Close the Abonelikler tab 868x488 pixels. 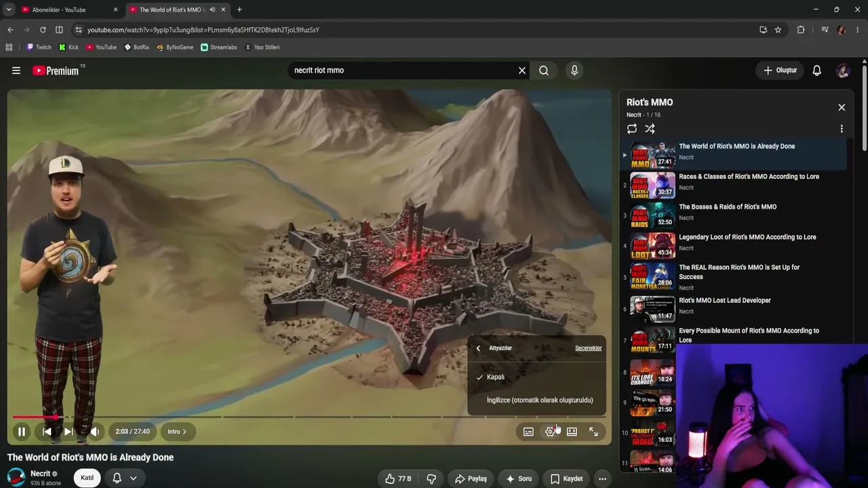pyautogui.click(x=116, y=9)
